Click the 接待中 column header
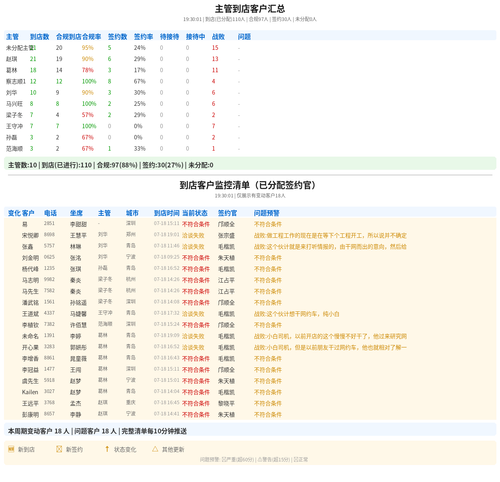The image size is (500, 482). tap(195, 37)
